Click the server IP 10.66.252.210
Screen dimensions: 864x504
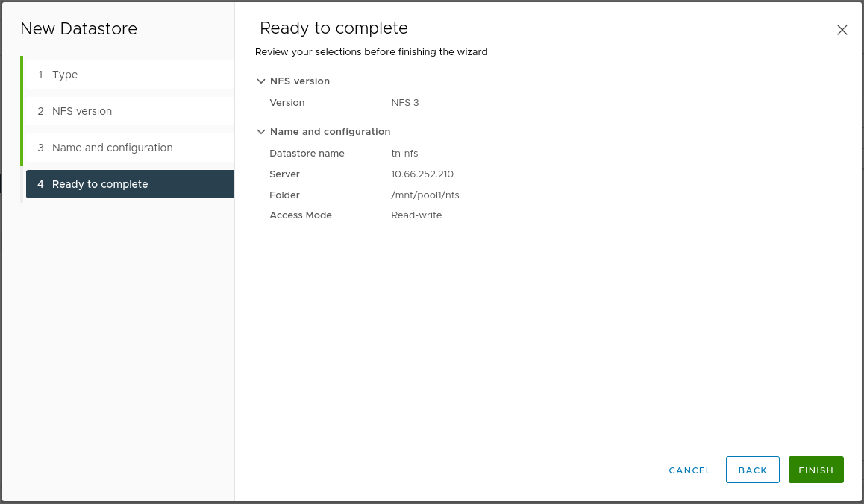[422, 174]
